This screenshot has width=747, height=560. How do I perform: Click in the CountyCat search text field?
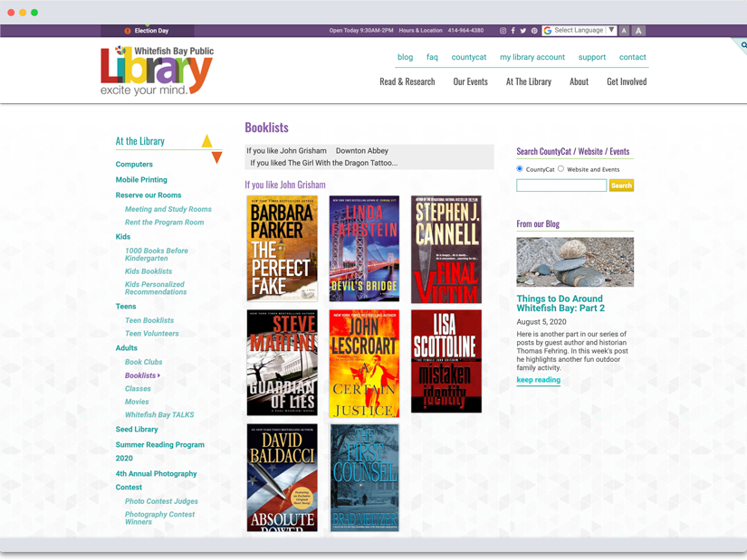[x=561, y=185]
